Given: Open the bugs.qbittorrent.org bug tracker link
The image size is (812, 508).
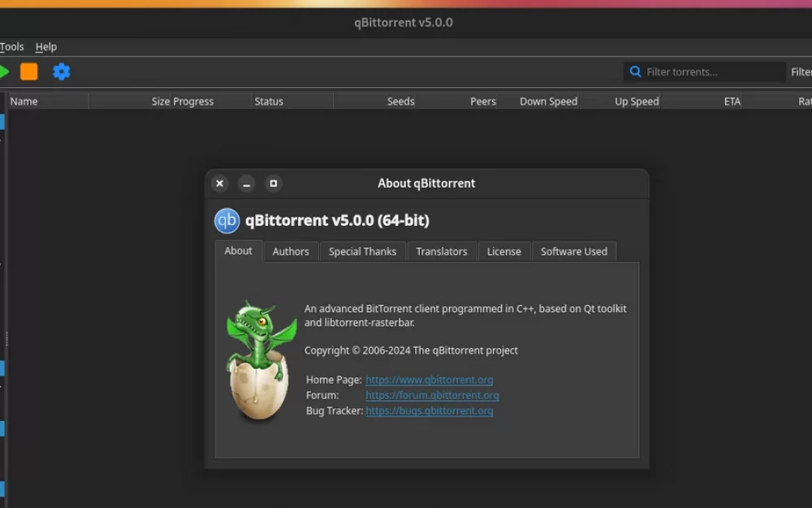Looking at the screenshot, I should click(429, 410).
